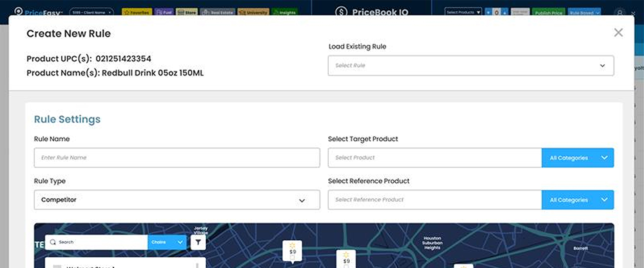The width and height of the screenshot is (644, 268).
Task: View Insights from the navigation bar
Action: point(285,12)
